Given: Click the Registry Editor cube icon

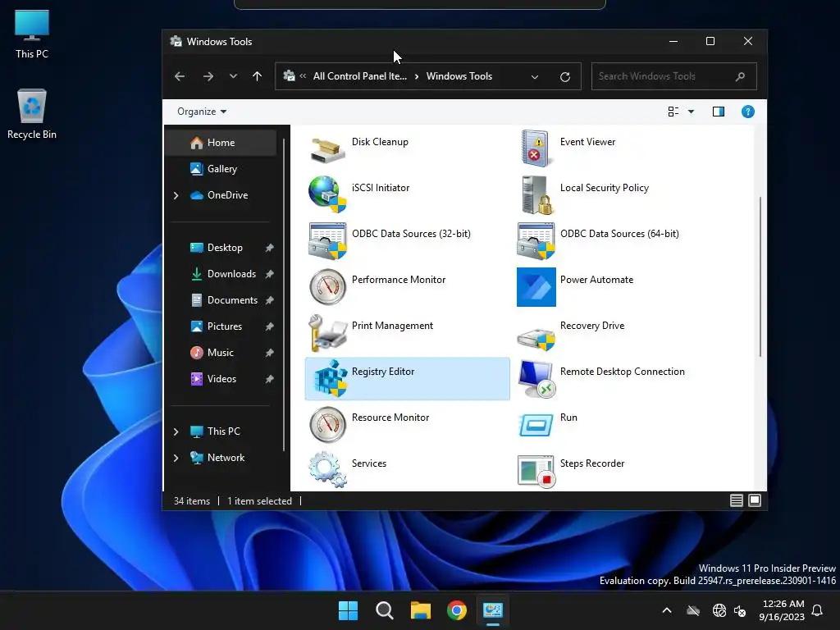Looking at the screenshot, I should (x=329, y=379).
